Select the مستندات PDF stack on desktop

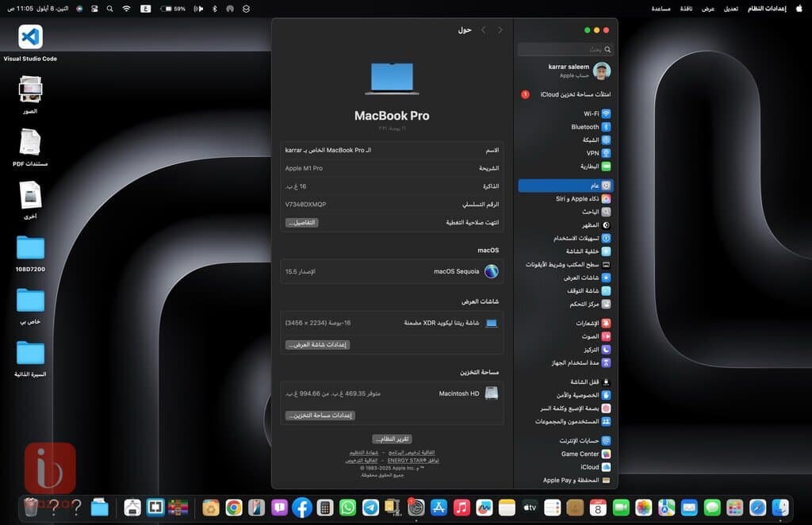point(30,148)
